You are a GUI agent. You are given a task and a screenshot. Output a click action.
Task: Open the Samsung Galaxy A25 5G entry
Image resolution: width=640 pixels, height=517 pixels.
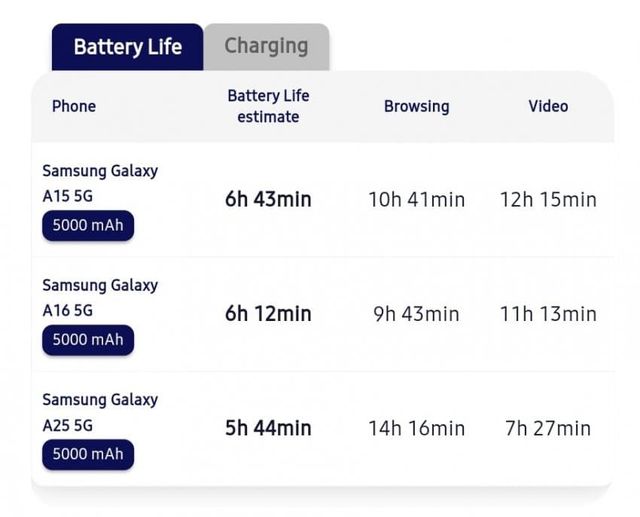[x=100, y=412]
